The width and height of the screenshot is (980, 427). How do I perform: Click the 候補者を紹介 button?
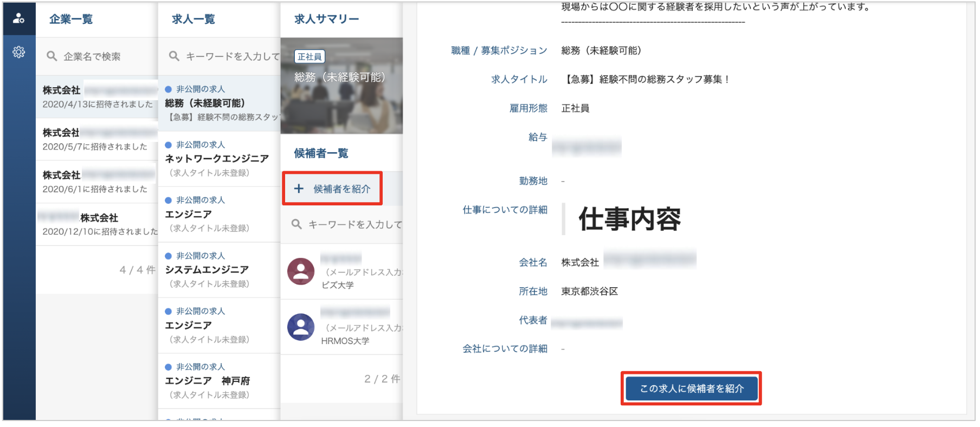[x=332, y=189]
